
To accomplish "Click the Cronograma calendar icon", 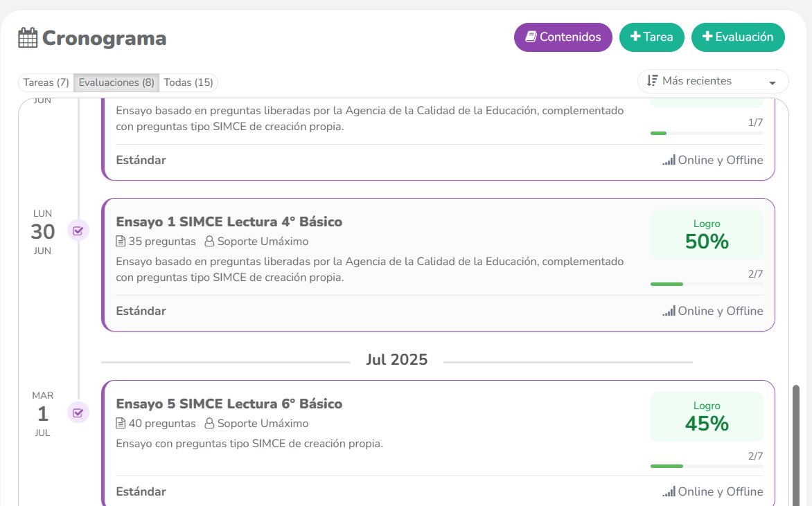I will [28, 38].
